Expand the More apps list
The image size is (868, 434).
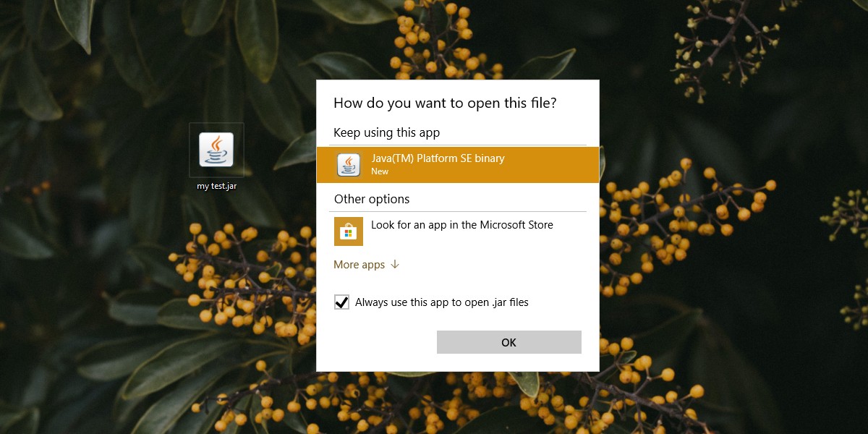(366, 265)
